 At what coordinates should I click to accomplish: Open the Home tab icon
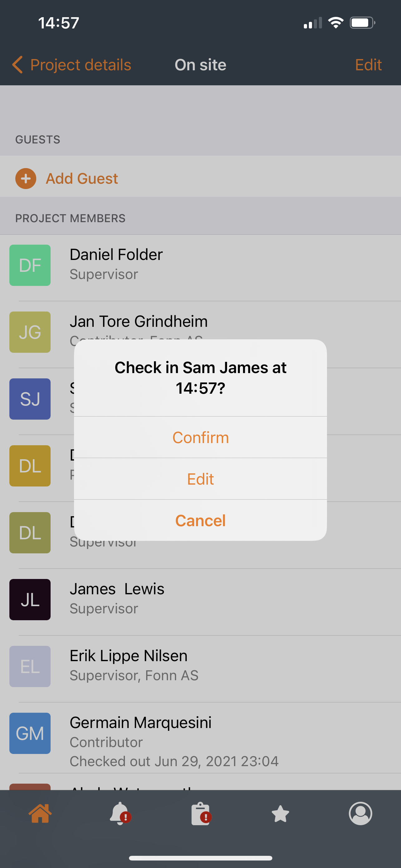[x=40, y=813]
